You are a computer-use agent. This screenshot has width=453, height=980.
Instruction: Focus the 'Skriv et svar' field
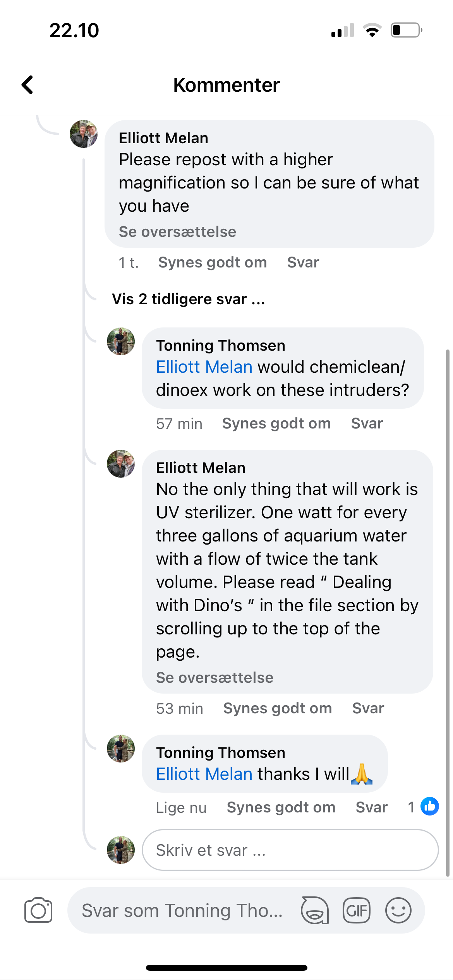click(x=290, y=850)
